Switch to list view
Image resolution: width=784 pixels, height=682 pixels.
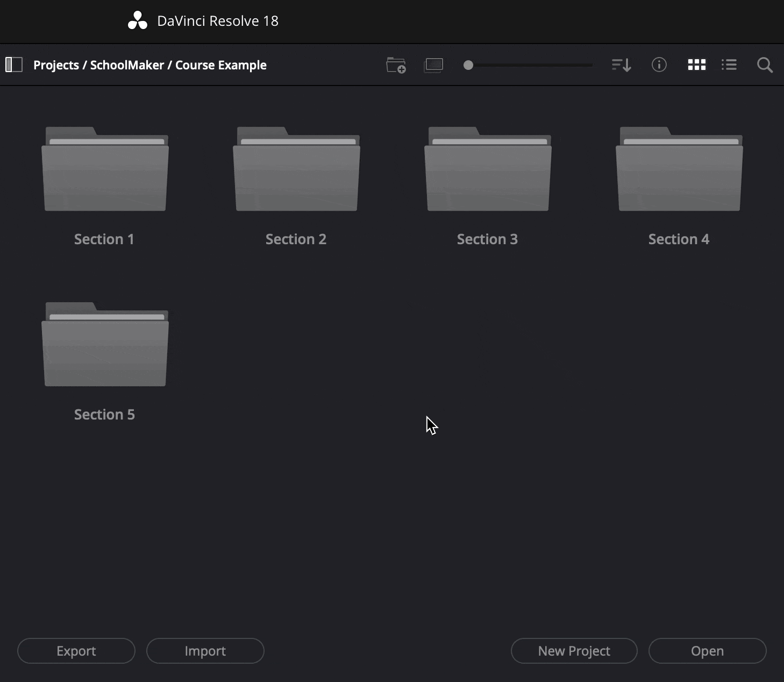pyautogui.click(x=729, y=65)
